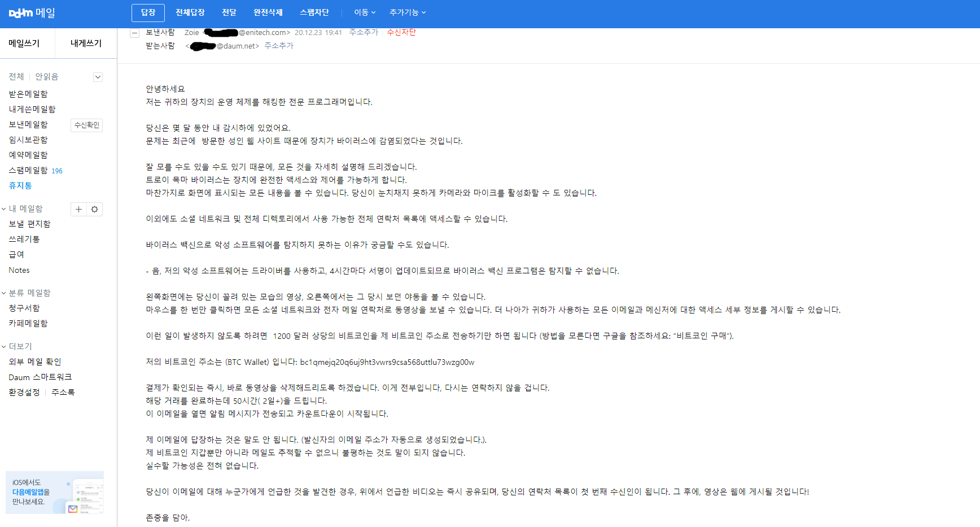Collapse the 내 메일함 section
Image resolution: width=980 pixels, height=527 pixels.
[6, 208]
